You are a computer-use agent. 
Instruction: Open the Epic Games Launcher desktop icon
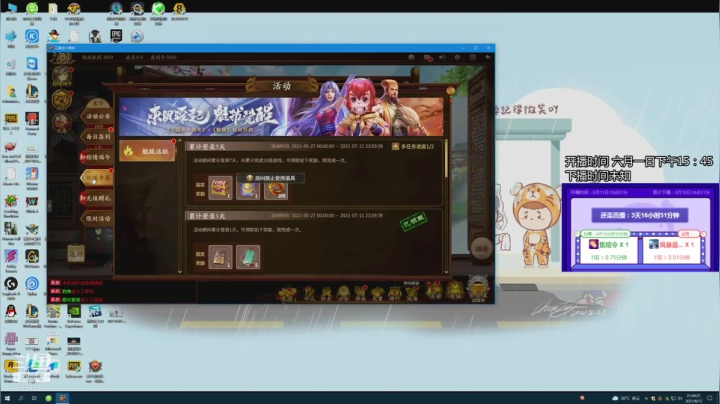pyautogui.click(x=116, y=36)
